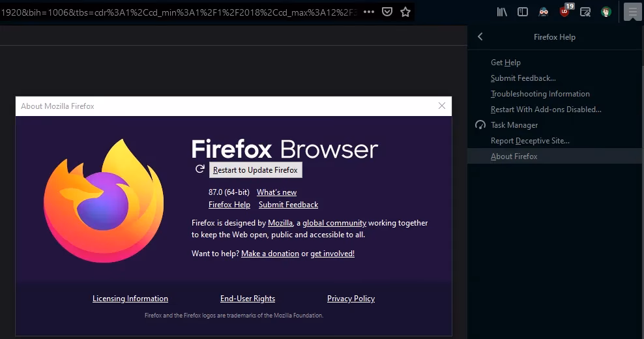Open Licensing Information link
Image resolution: width=644 pixels, height=339 pixels.
click(130, 299)
